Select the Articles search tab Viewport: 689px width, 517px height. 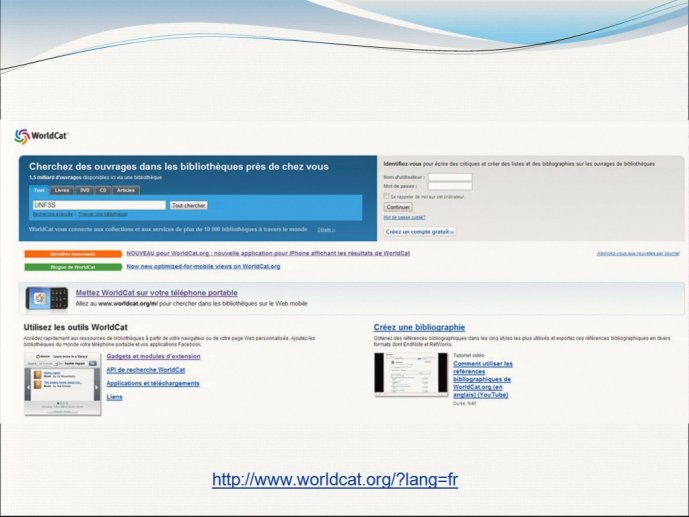tap(126, 190)
